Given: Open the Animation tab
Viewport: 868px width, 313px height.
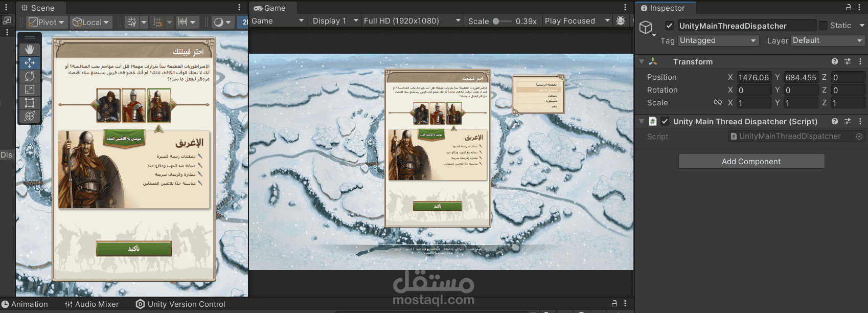Looking at the screenshot, I should coord(25,304).
